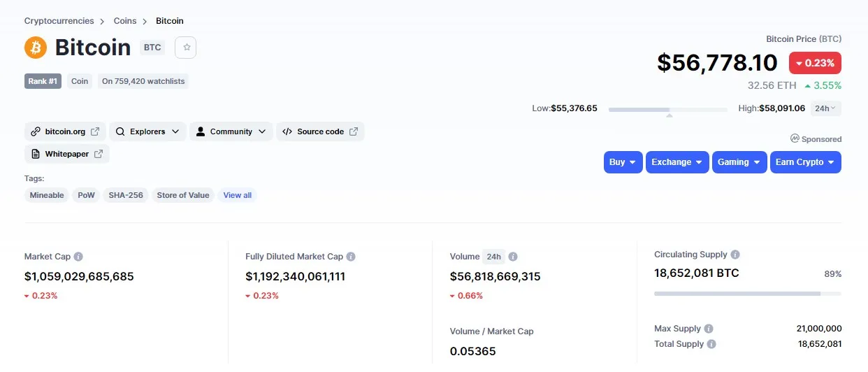Click the BTC ticker badge
Screen dimensions: 868x372
point(152,48)
